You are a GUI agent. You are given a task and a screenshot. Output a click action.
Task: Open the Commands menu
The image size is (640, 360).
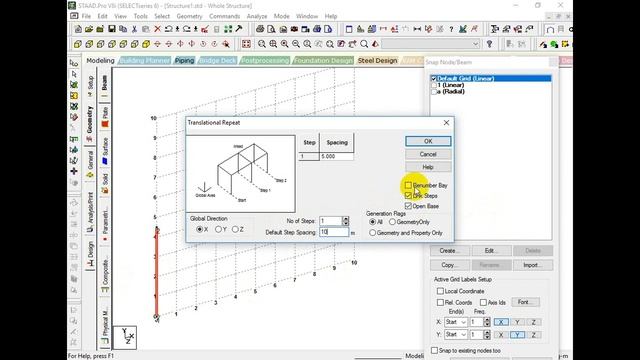pyautogui.click(x=224, y=16)
